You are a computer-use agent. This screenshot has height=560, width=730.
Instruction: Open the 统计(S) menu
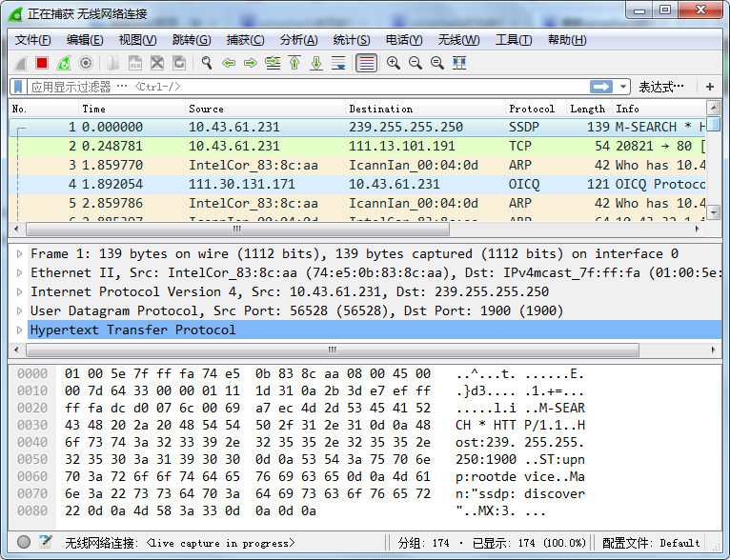[352, 40]
